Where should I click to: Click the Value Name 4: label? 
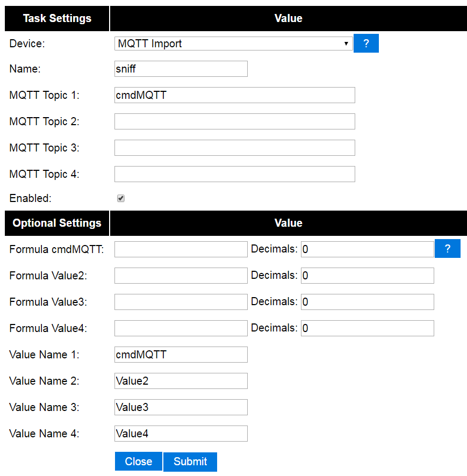(x=44, y=434)
